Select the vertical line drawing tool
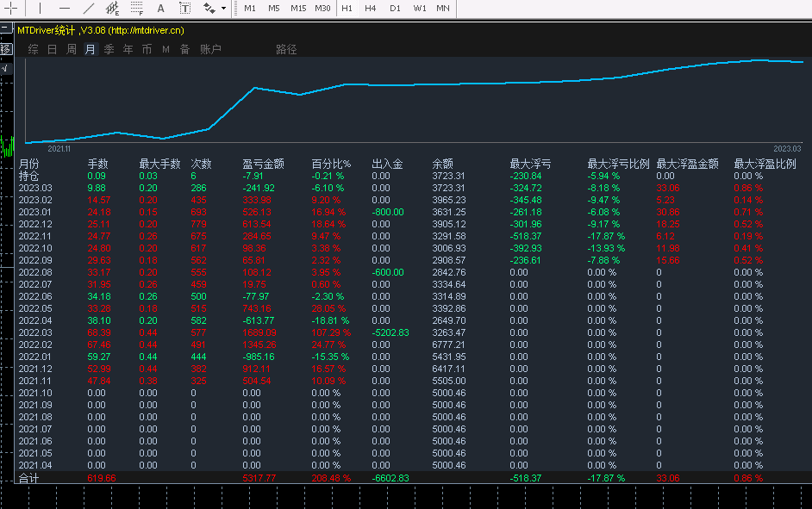Image resolution: width=812 pixels, height=509 pixels. 40,9
